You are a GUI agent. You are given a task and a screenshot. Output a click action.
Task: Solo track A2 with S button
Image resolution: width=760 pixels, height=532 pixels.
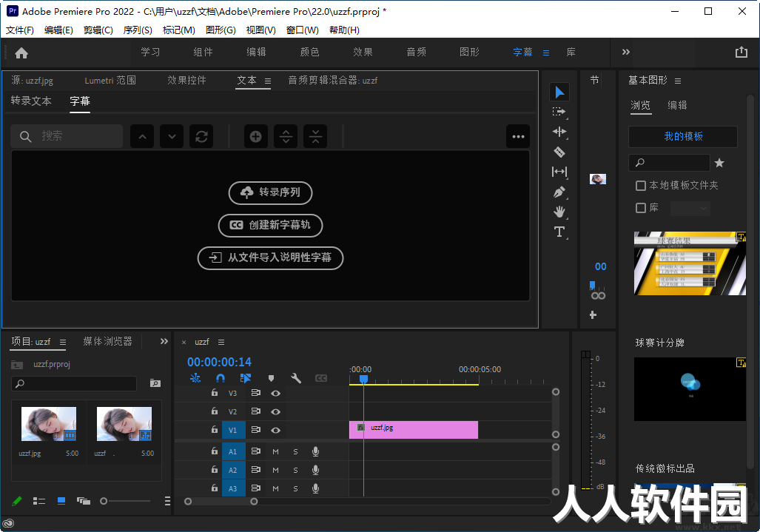(295, 470)
